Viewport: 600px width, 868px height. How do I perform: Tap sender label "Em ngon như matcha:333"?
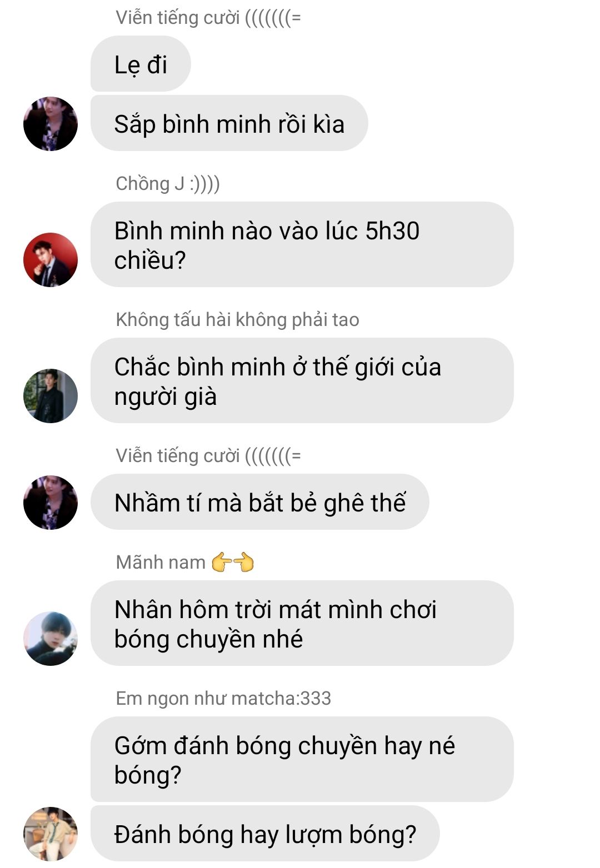point(223,698)
